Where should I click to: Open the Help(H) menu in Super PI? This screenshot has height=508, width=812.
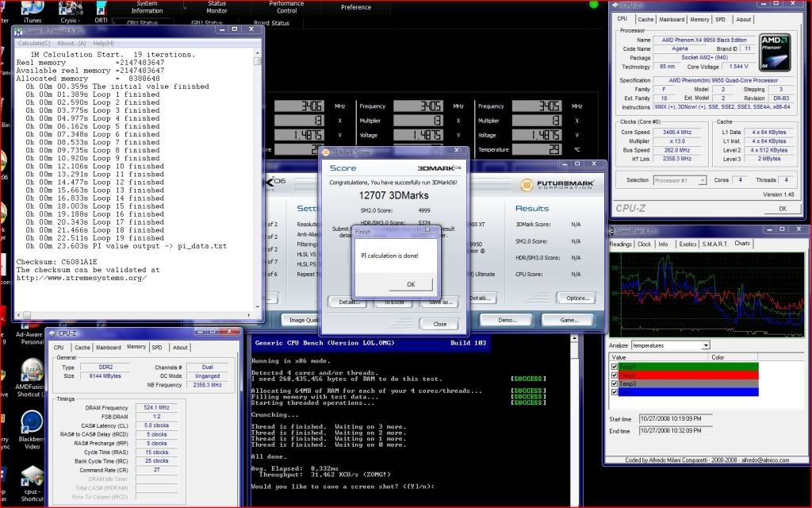tap(103, 44)
